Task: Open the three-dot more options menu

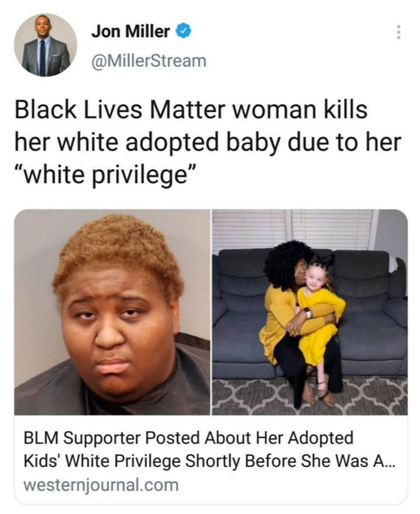Action: [398, 32]
